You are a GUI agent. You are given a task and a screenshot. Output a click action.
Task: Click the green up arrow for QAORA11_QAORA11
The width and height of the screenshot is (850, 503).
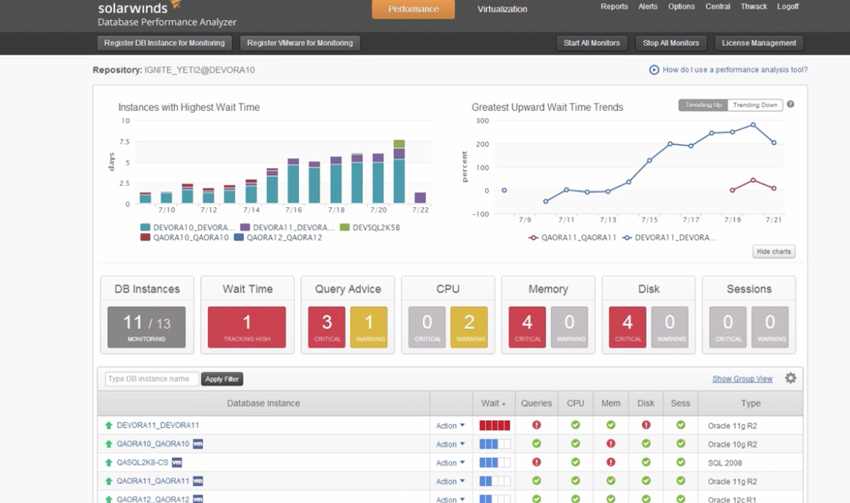pyautogui.click(x=108, y=481)
